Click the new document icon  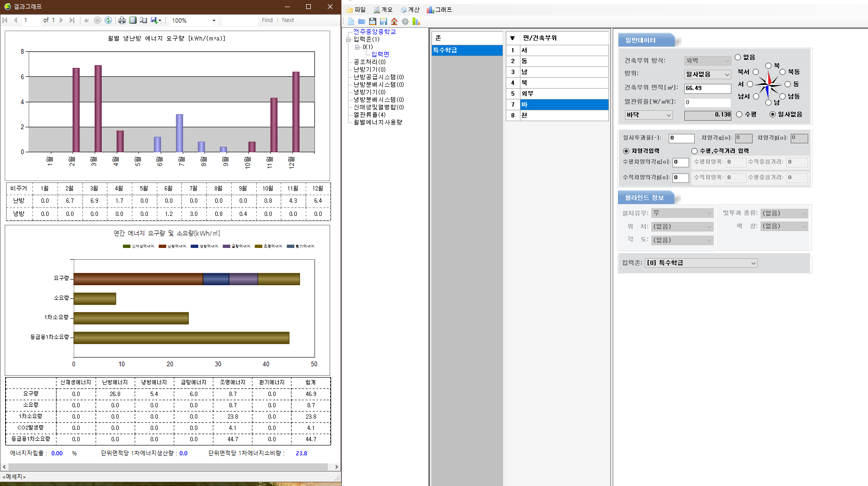[351, 21]
